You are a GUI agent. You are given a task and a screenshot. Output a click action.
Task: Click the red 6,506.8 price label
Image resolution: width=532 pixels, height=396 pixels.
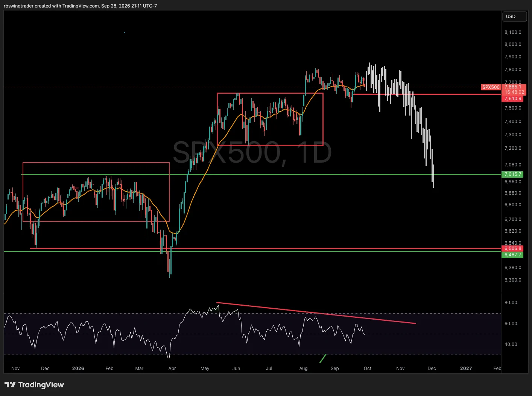coord(513,248)
